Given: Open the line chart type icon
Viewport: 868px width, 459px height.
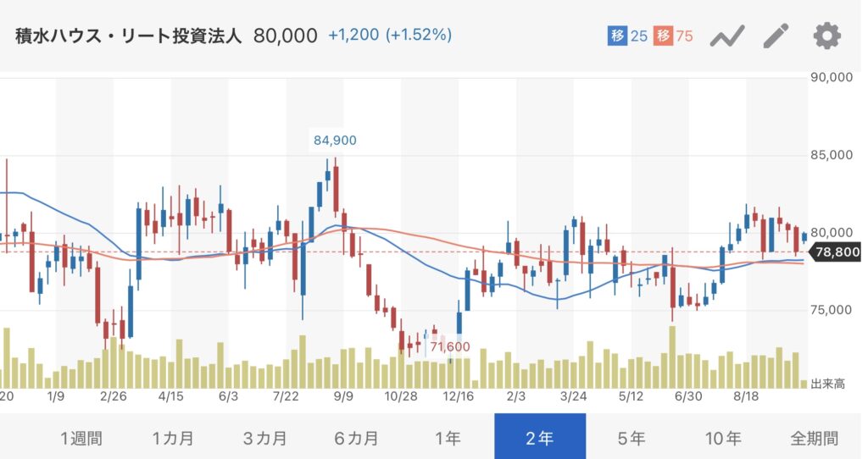Looking at the screenshot, I should pos(726,36).
